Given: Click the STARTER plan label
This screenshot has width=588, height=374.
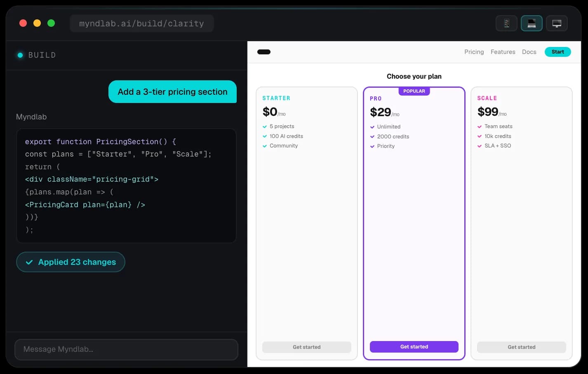Looking at the screenshot, I should tap(276, 98).
